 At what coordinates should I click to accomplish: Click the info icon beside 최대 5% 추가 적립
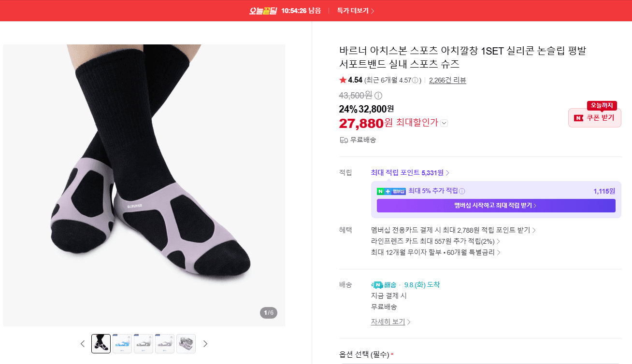point(462,191)
